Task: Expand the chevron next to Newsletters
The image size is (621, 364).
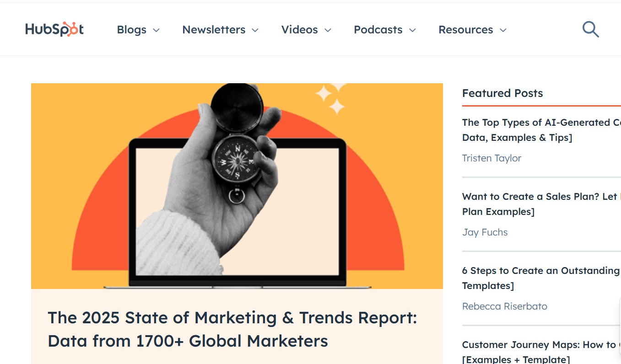Action: [255, 30]
